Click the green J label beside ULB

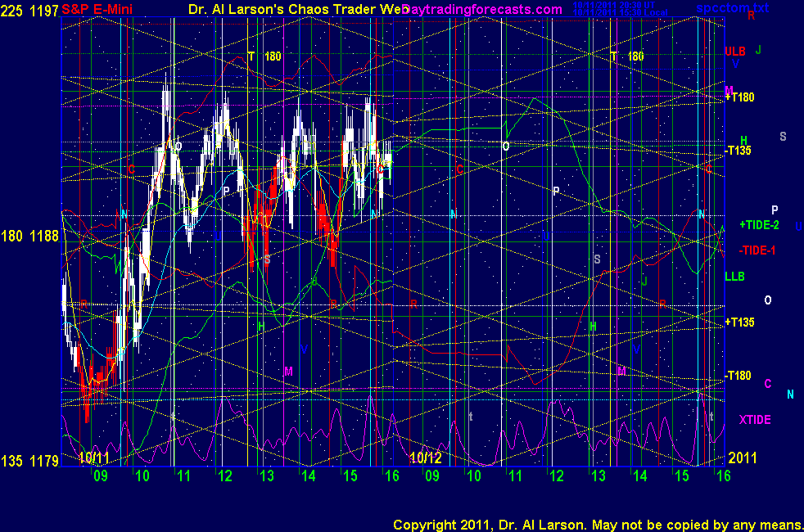758,50
